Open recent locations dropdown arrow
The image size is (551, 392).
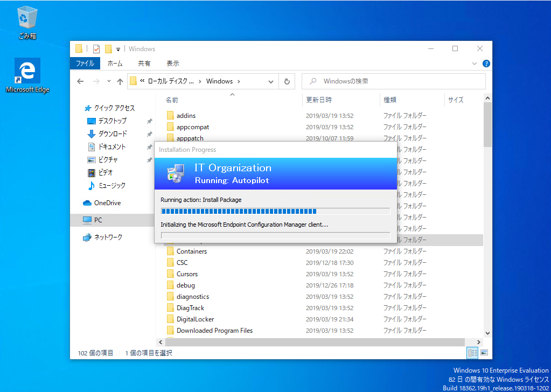click(109, 81)
